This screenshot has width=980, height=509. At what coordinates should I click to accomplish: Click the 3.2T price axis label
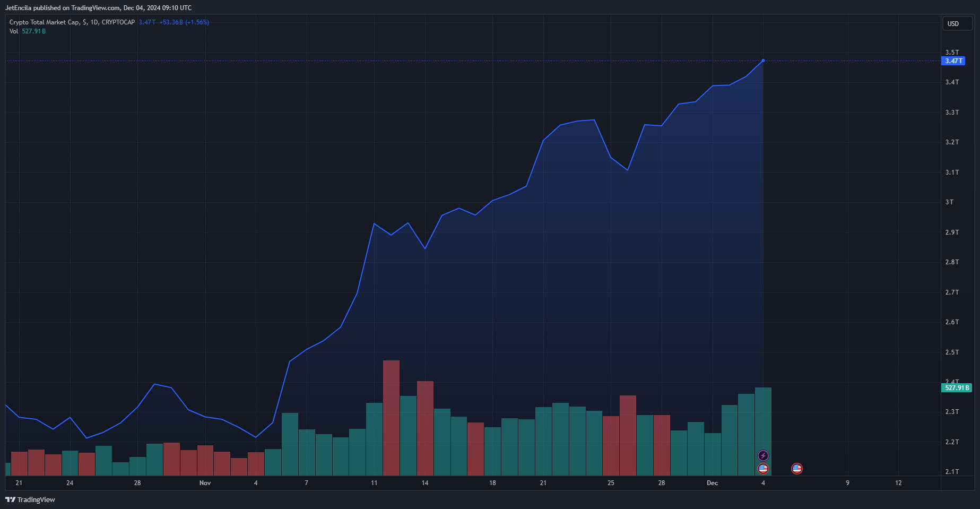(x=952, y=142)
